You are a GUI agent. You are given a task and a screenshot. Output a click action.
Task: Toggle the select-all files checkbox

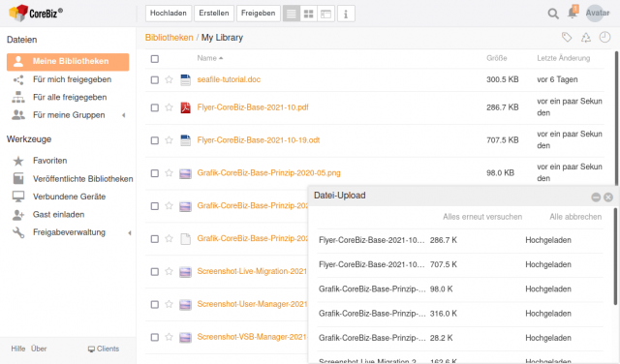155,59
